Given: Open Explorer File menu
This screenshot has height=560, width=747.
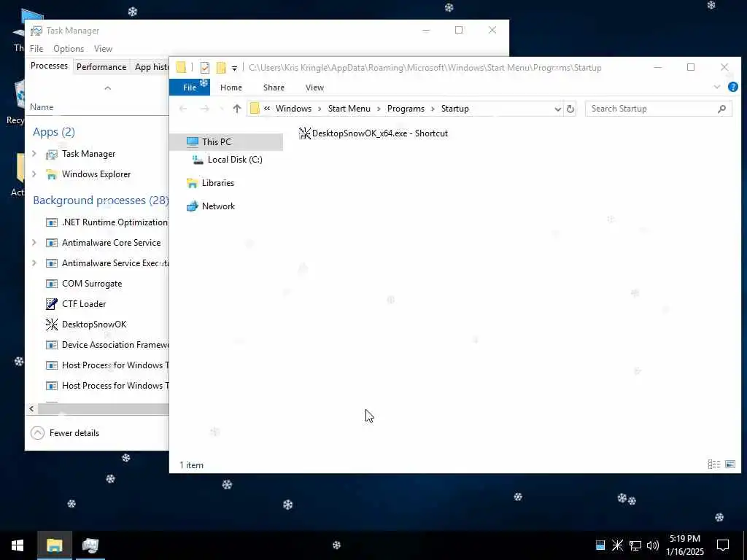Looking at the screenshot, I should pos(190,87).
